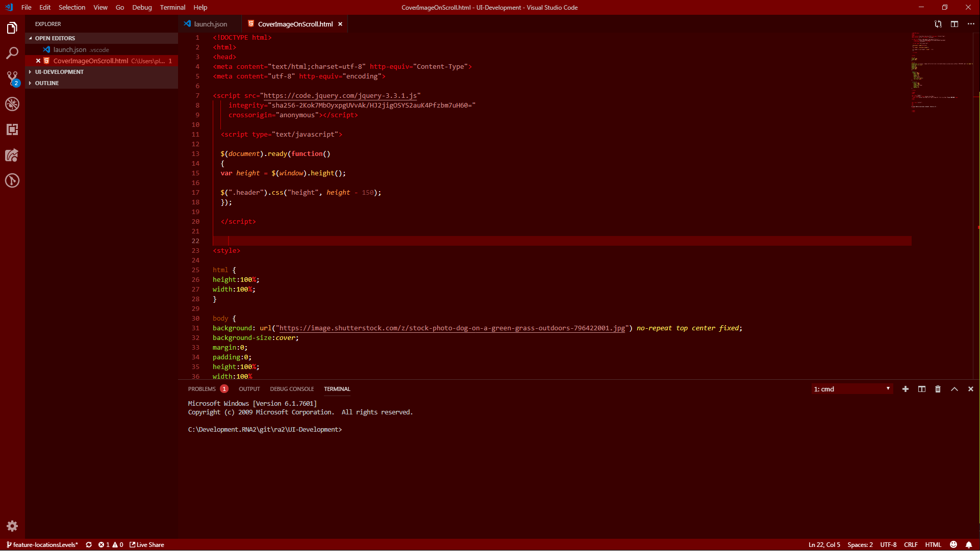980x551 pixels.
Task: Close CoverImageOnScroll.html in Open Editors list
Action: (38, 61)
